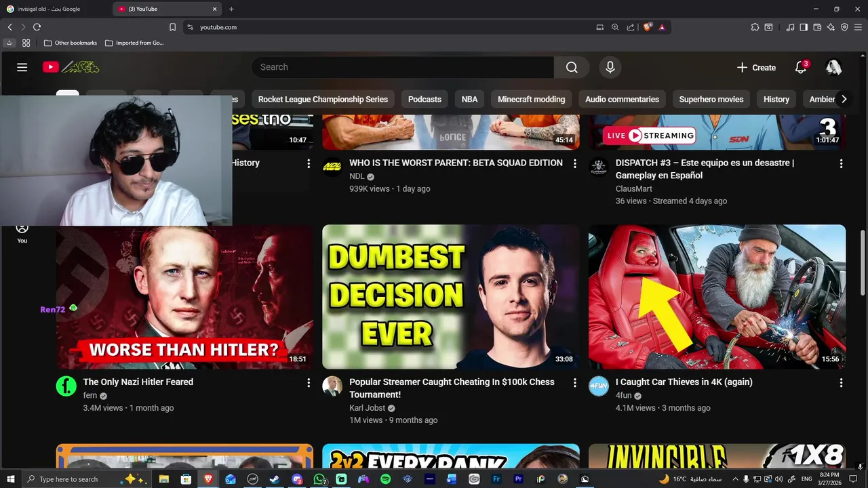Open options for The Only Nazi Hitler Feared
Screen dimensions: 868x488
(309, 383)
